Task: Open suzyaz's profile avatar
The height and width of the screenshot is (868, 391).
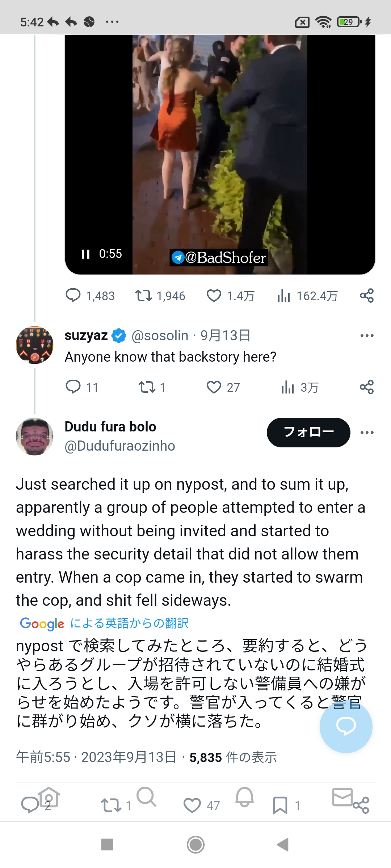Action: (34, 345)
